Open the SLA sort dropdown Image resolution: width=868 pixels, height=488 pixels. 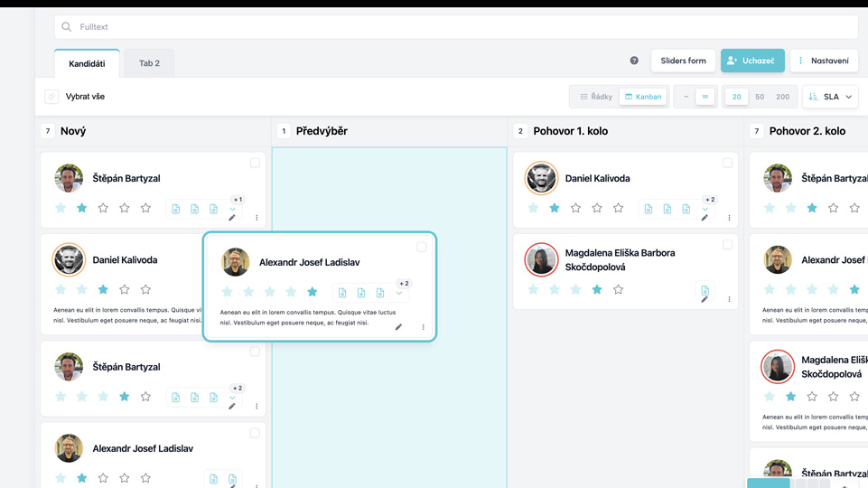pyautogui.click(x=831, y=97)
